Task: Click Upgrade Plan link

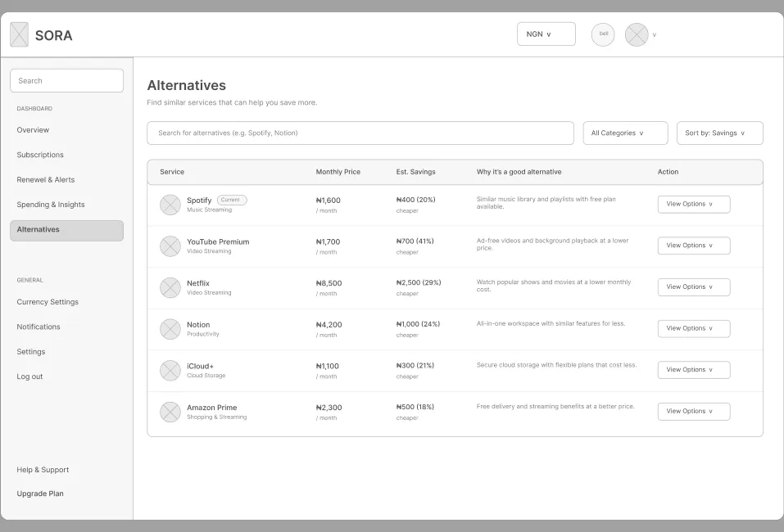Action: tap(40, 494)
